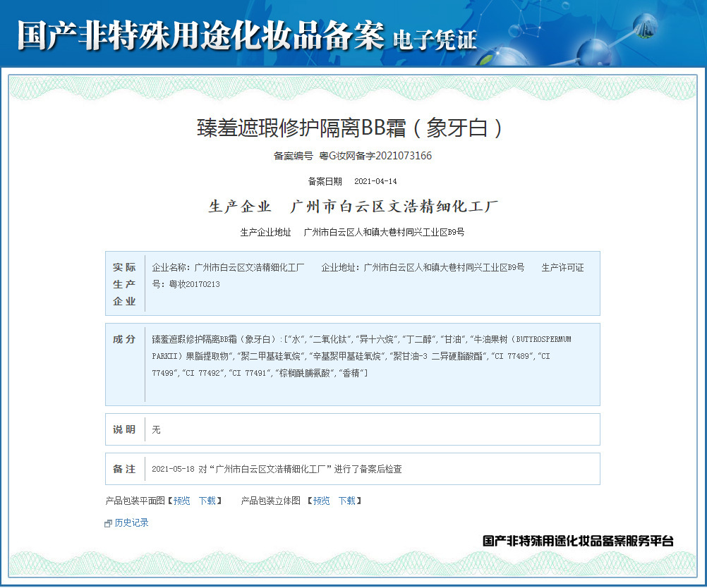Click the 说明 section label
707x588 pixels.
coord(124,429)
